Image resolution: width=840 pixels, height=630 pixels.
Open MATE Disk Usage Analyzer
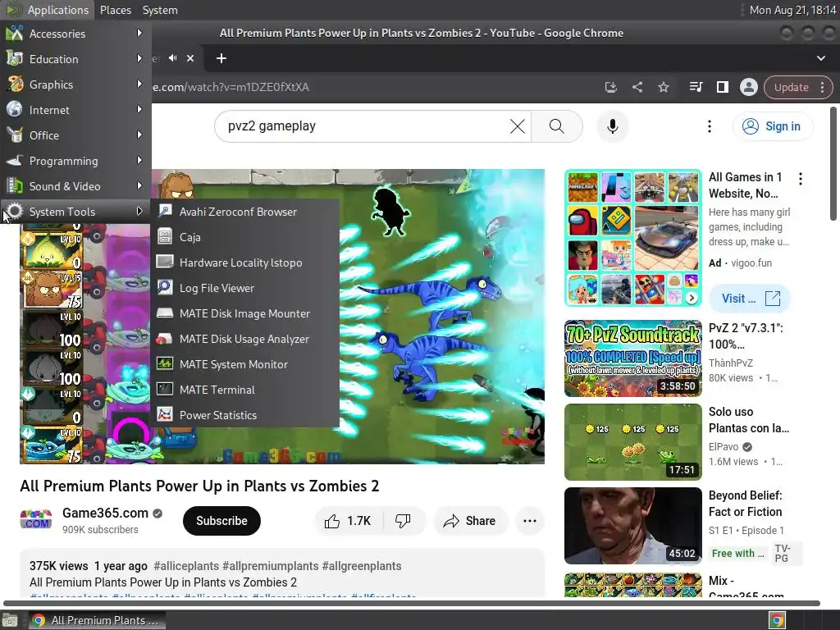coord(244,339)
